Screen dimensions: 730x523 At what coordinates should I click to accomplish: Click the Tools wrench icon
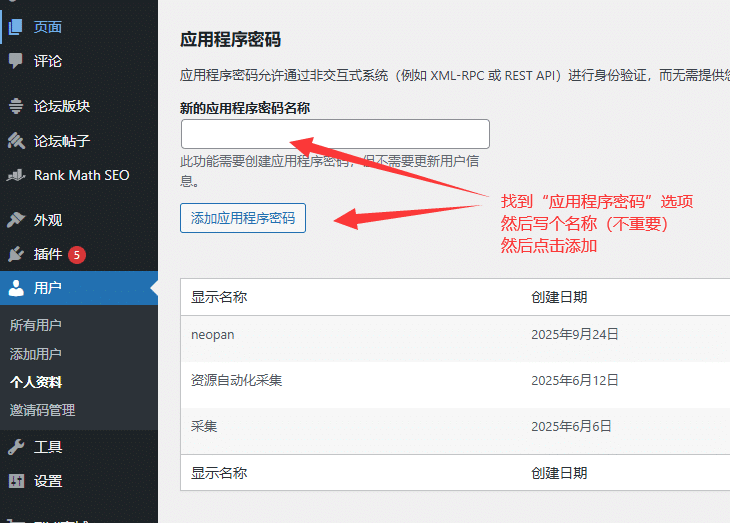point(16,447)
